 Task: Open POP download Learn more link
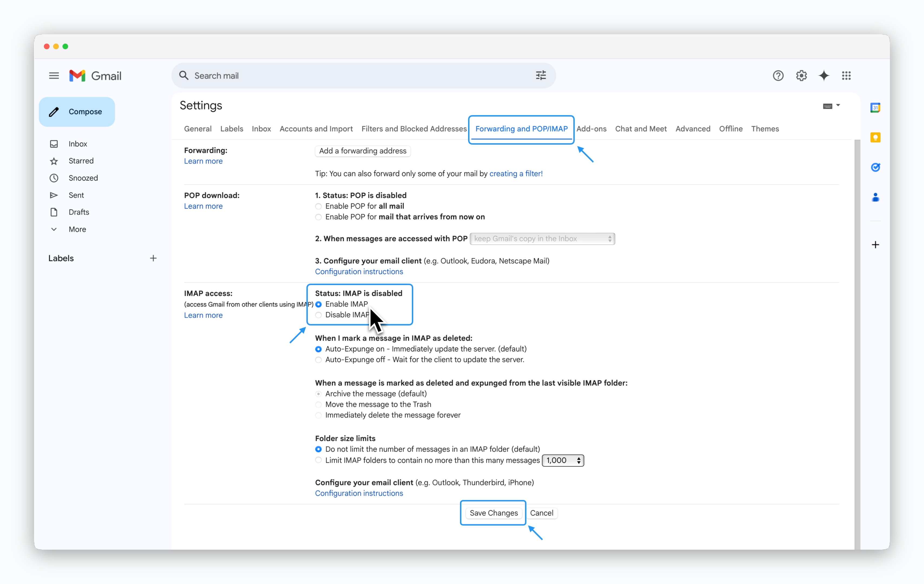(x=203, y=206)
